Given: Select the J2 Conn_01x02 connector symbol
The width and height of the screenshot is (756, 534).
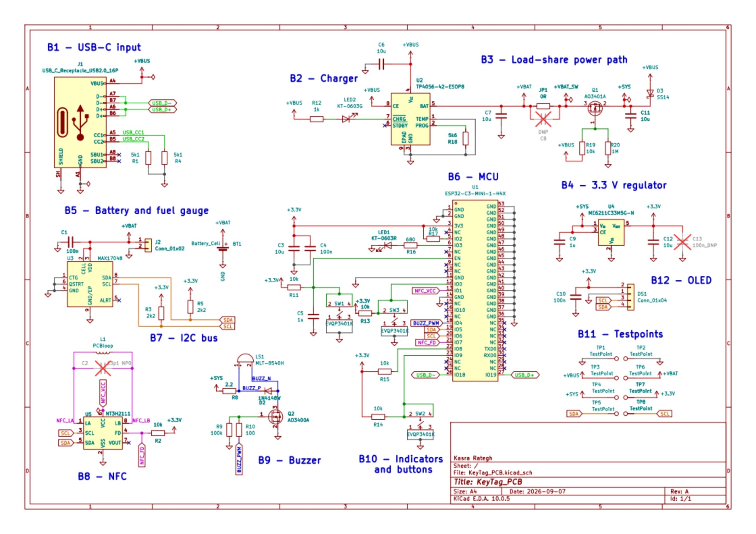Looking at the screenshot, I should pos(148,245).
